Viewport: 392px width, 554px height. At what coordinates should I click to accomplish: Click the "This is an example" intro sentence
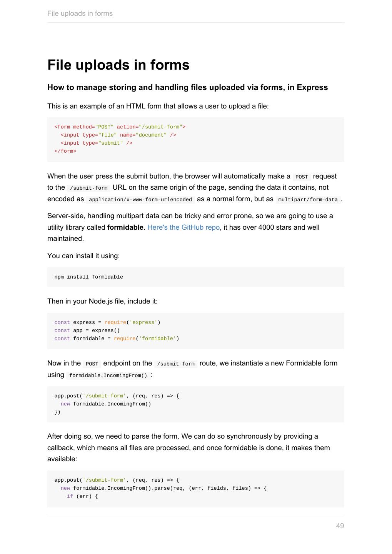[158, 106]
